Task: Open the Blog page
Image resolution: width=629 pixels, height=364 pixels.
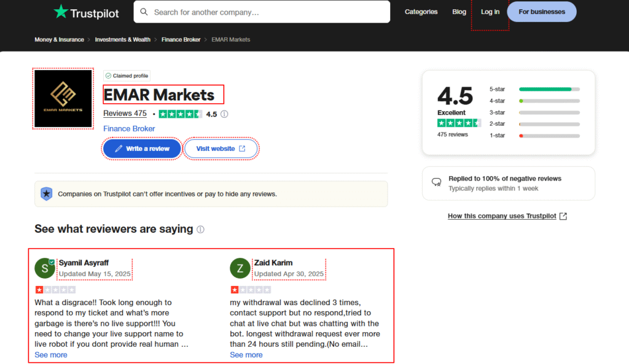Action: (459, 12)
